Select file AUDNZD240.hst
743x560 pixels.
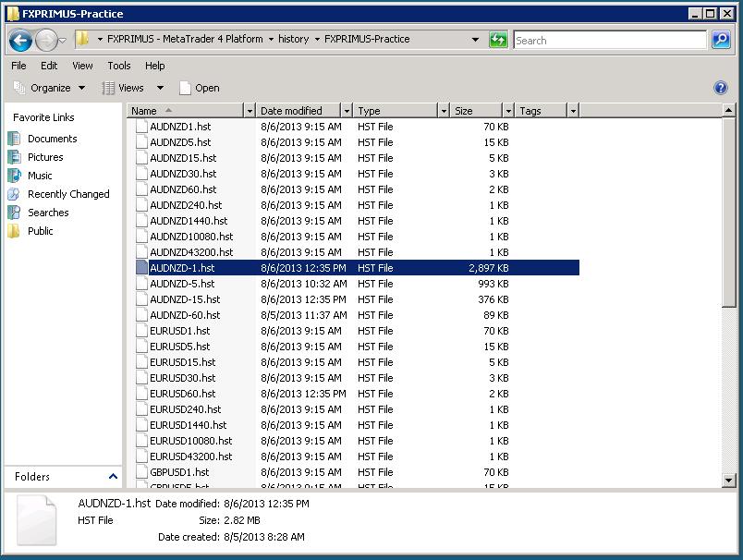click(186, 204)
